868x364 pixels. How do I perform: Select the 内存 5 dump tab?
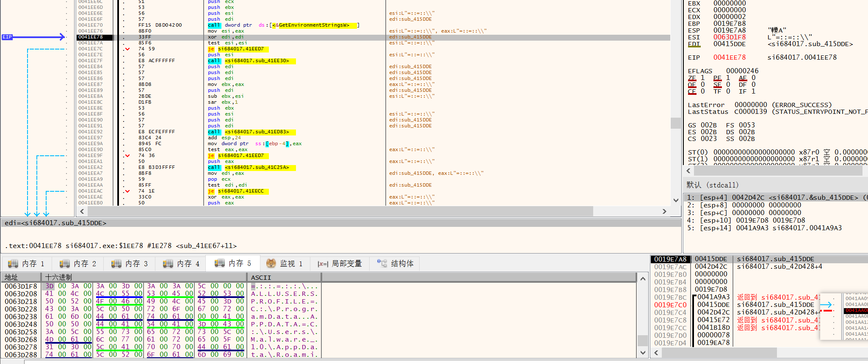pyautogui.click(x=233, y=263)
